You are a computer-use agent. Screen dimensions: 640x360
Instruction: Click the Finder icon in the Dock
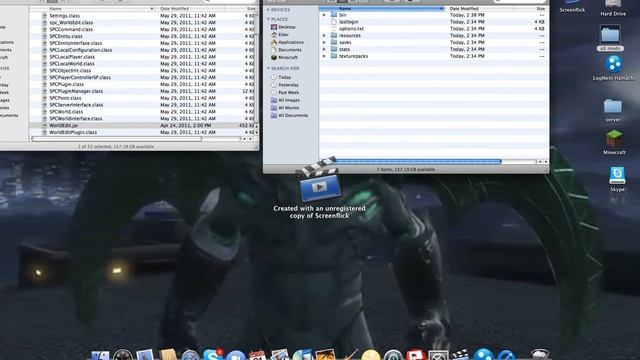(x=100, y=355)
